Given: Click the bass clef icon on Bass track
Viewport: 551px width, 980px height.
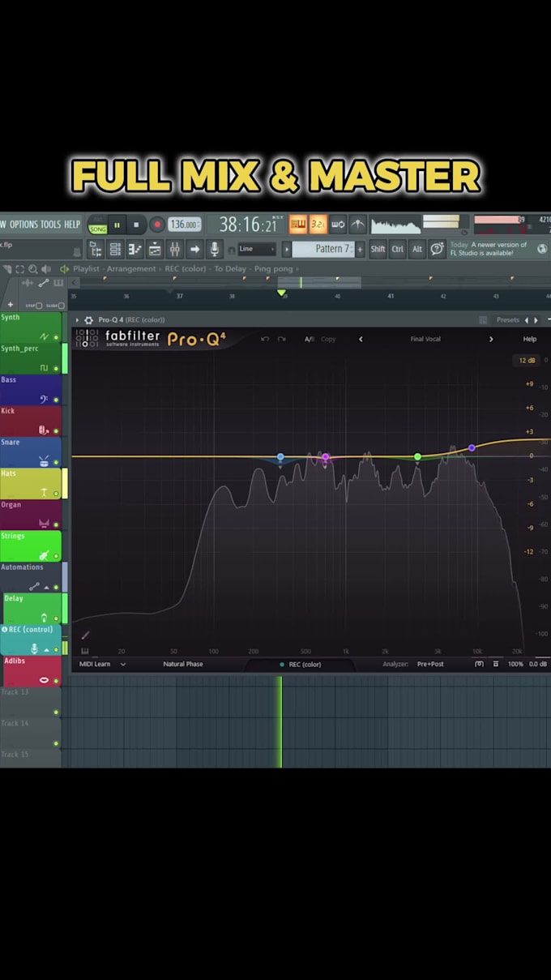Looking at the screenshot, I should click(44, 399).
